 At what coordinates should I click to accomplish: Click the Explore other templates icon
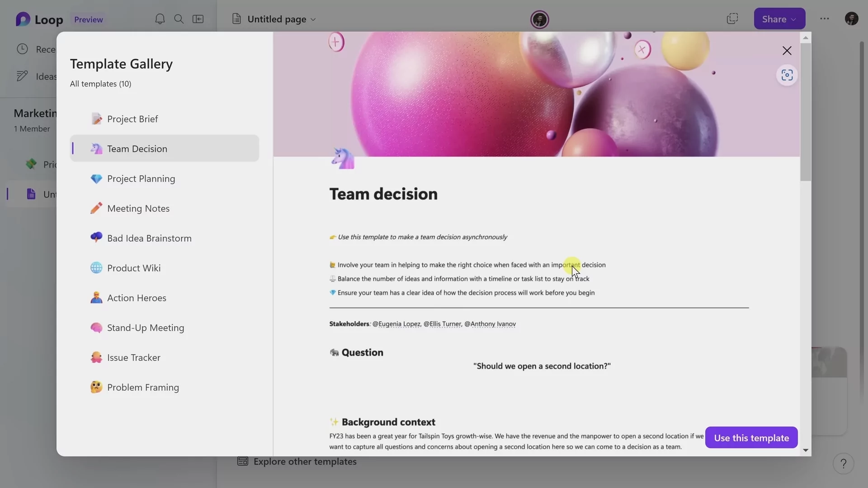243,461
